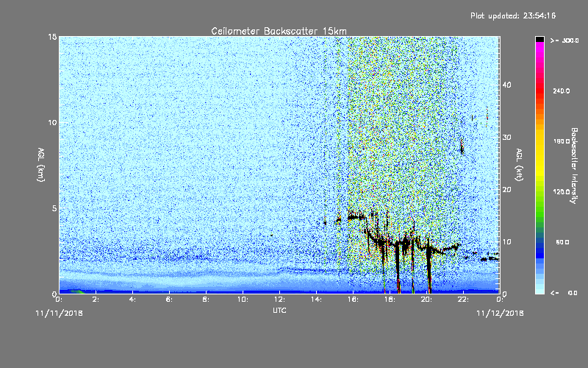Image resolution: width=588 pixels, height=368 pixels.
Task: Click the '30' kft right axis tick
Action: tap(506, 138)
